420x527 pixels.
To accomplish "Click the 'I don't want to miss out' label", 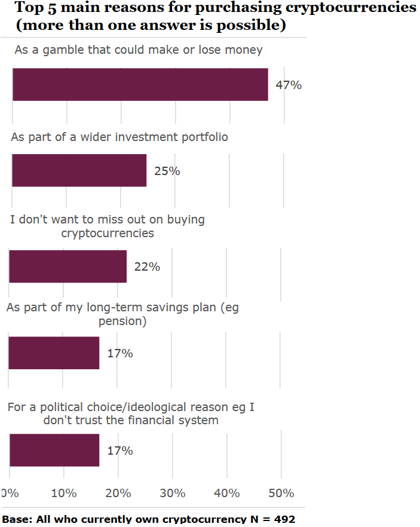I will [108, 226].
